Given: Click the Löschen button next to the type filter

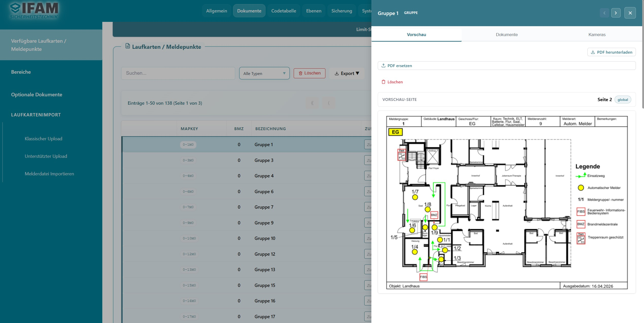Looking at the screenshot, I should [309, 73].
